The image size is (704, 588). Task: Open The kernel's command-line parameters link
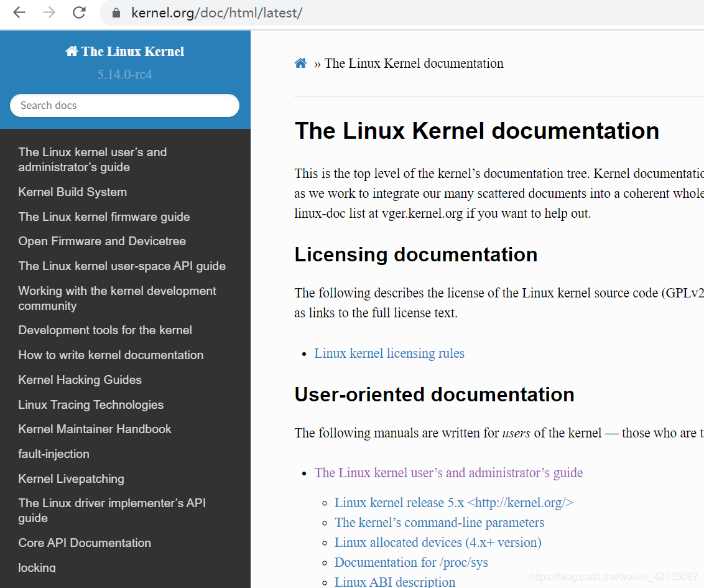(439, 523)
